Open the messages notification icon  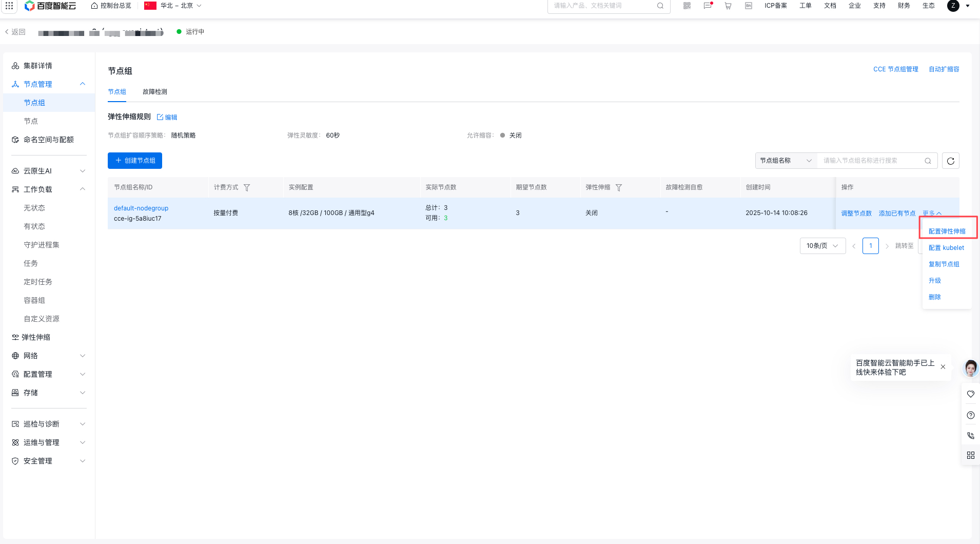(708, 6)
